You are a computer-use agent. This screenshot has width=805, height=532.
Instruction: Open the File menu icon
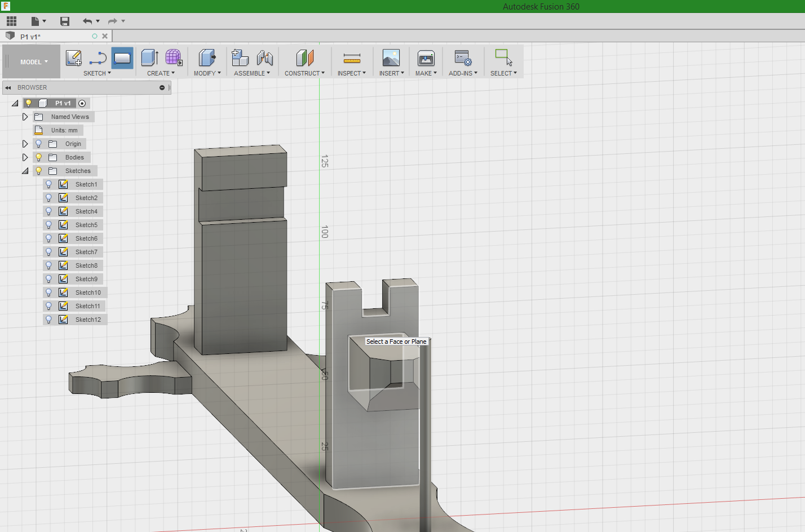click(35, 21)
